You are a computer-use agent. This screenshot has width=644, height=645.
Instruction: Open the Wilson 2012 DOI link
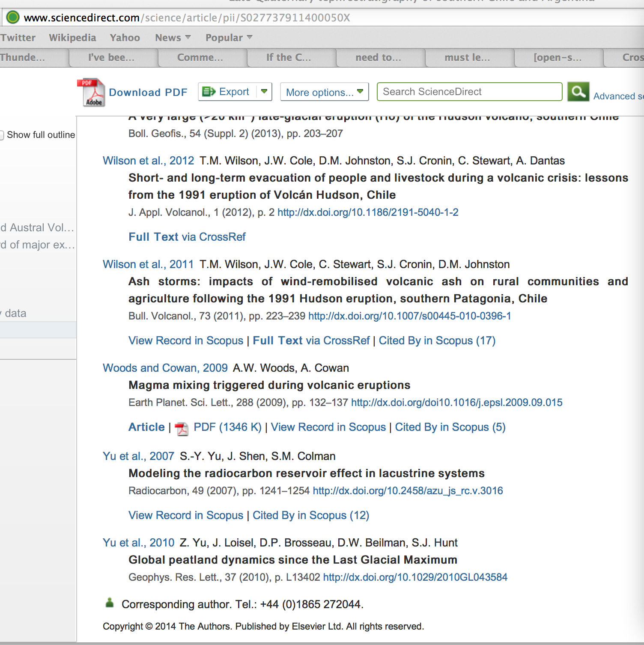point(368,212)
